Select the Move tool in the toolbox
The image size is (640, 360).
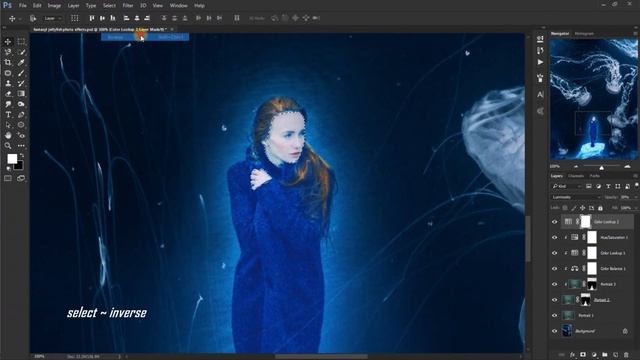8,42
